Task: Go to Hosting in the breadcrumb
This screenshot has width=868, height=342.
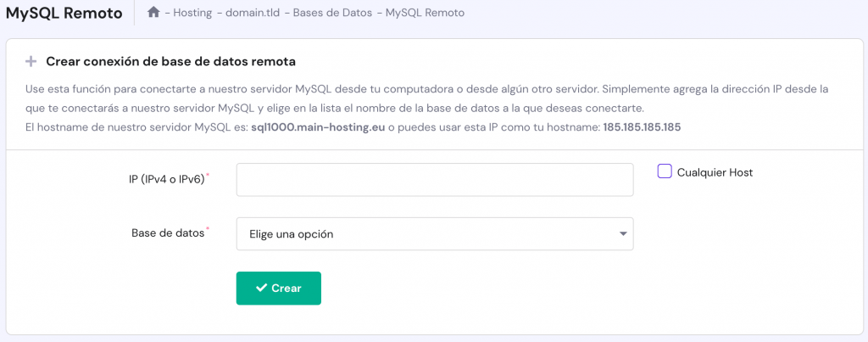Action: coord(192,13)
